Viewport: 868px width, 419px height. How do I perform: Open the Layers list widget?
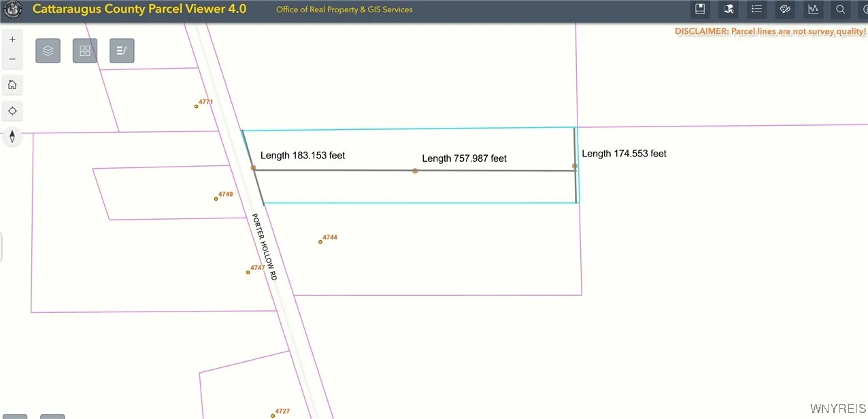48,51
